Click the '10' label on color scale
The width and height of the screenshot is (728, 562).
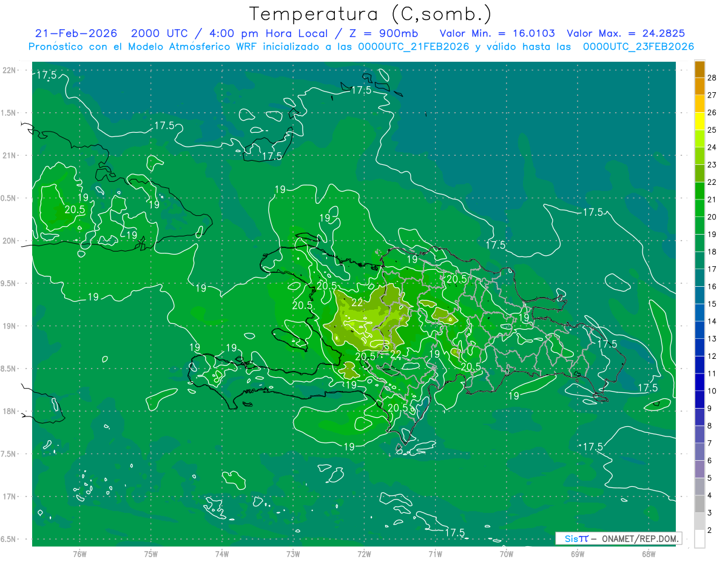point(712,391)
